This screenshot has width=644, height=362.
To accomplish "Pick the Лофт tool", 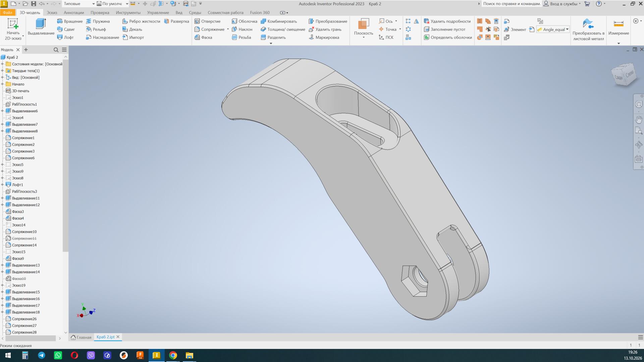I will tap(65, 37).
